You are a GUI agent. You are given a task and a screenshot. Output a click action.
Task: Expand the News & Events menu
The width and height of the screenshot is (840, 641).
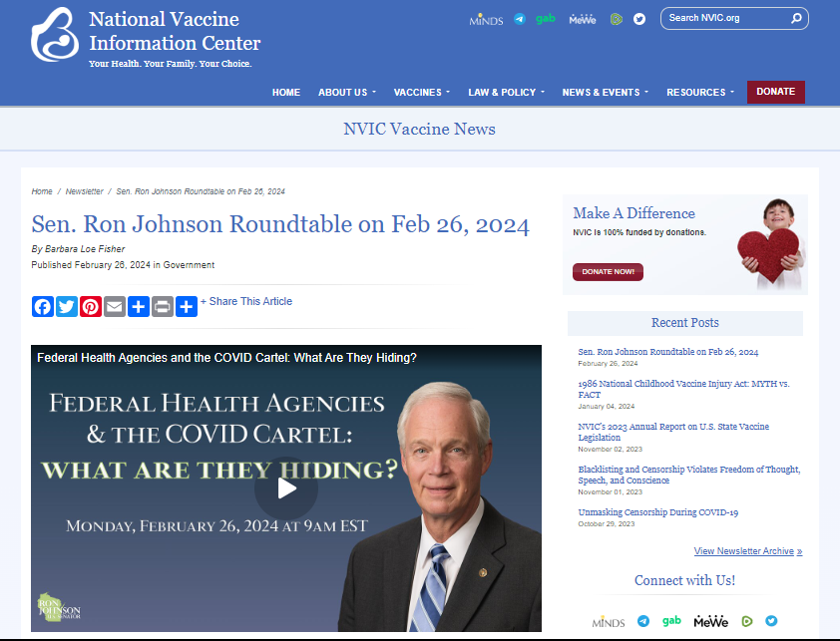point(605,92)
